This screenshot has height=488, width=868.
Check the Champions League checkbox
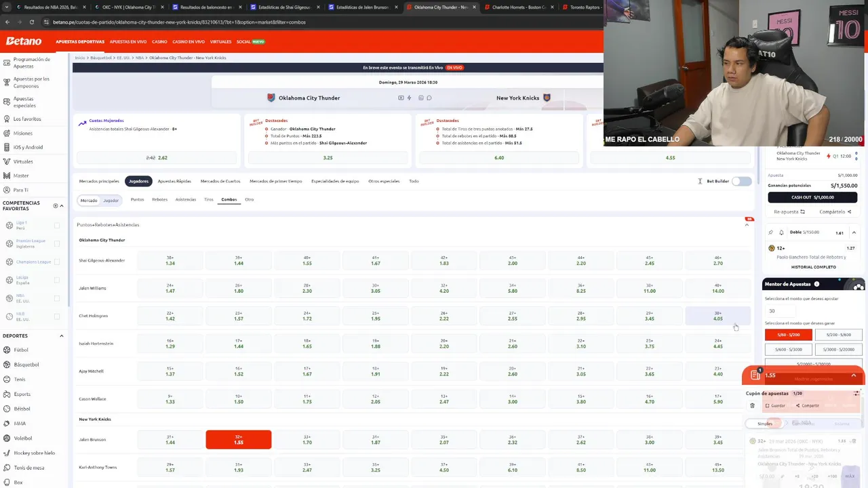(56, 262)
